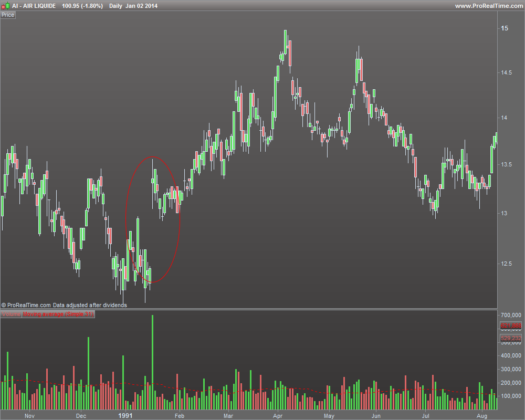Click the April peak candlestick near 15
525x420 pixels.
pos(285,42)
